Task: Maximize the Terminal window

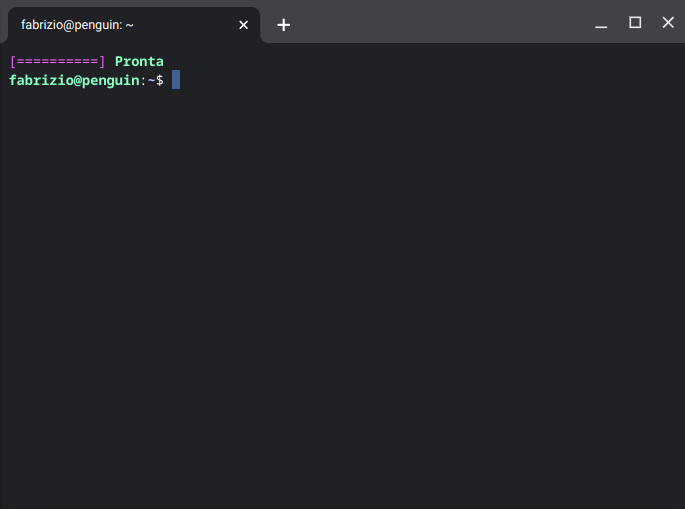Action: (x=634, y=23)
